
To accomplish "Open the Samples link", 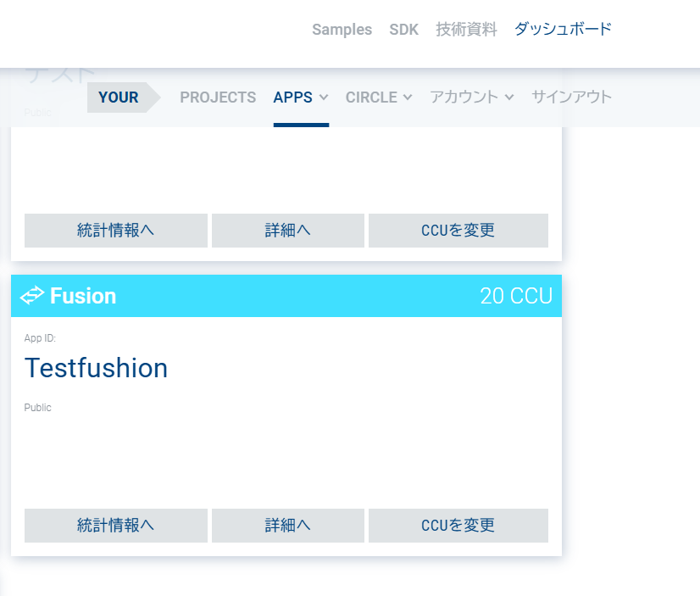I will pos(342,30).
